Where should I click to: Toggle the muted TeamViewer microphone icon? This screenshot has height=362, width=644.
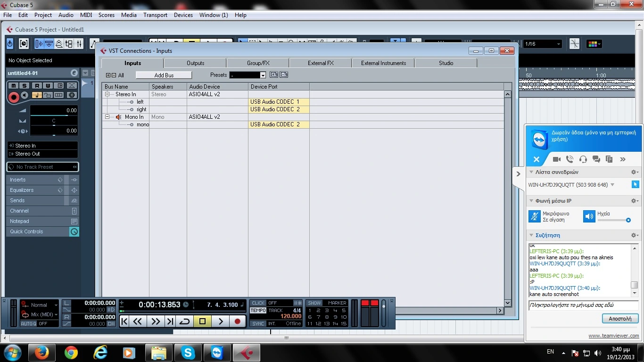coord(534,216)
